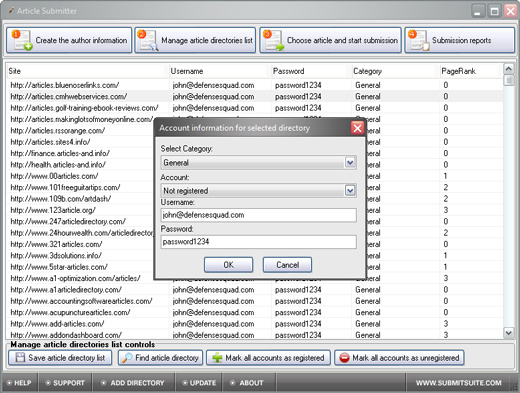Select row http://www.accountingsoftwarearticles.com/

(x=255, y=301)
